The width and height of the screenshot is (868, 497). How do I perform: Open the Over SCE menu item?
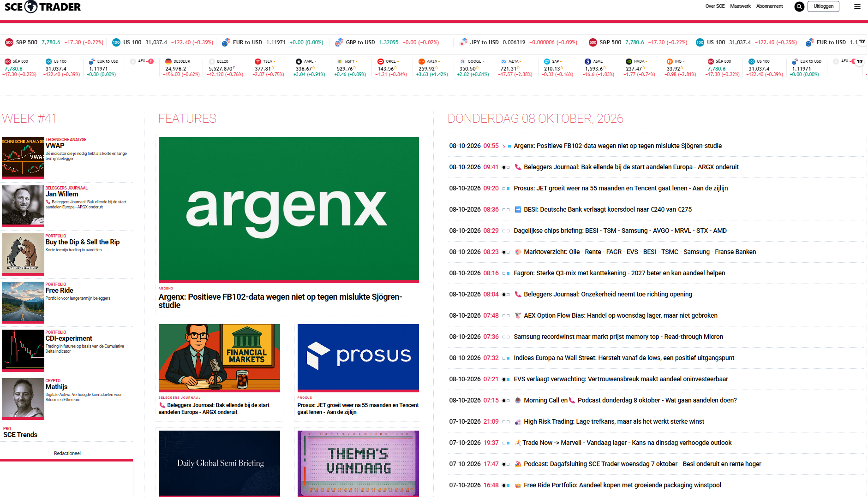pyautogui.click(x=715, y=6)
